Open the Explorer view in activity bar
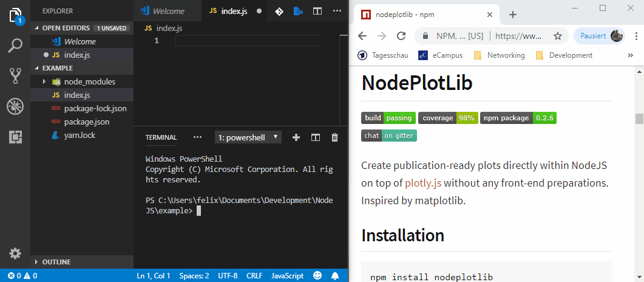Viewport: 644px width, 282px height. pos(15,16)
